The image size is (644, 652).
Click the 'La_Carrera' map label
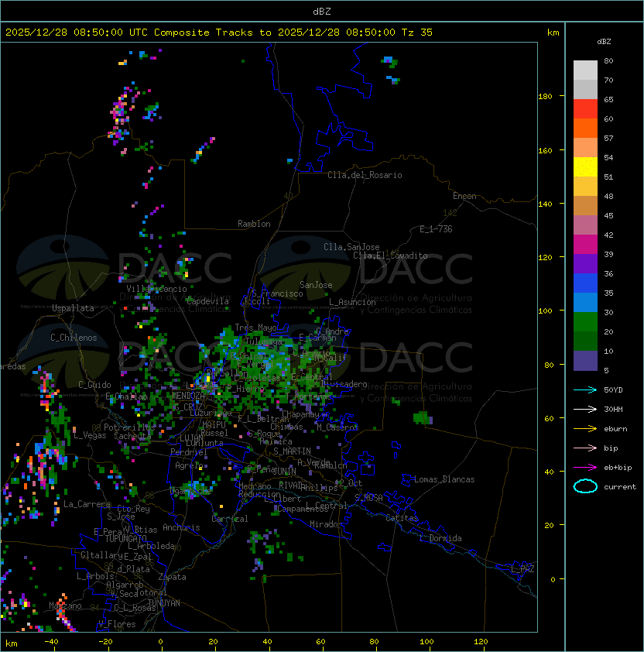[x=87, y=504]
